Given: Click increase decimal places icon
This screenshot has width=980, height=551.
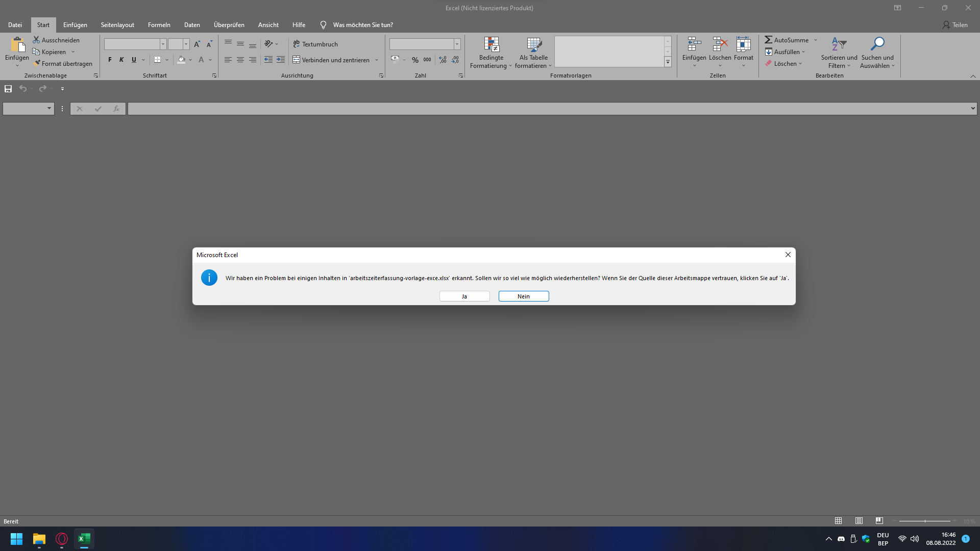Looking at the screenshot, I should pos(443,60).
